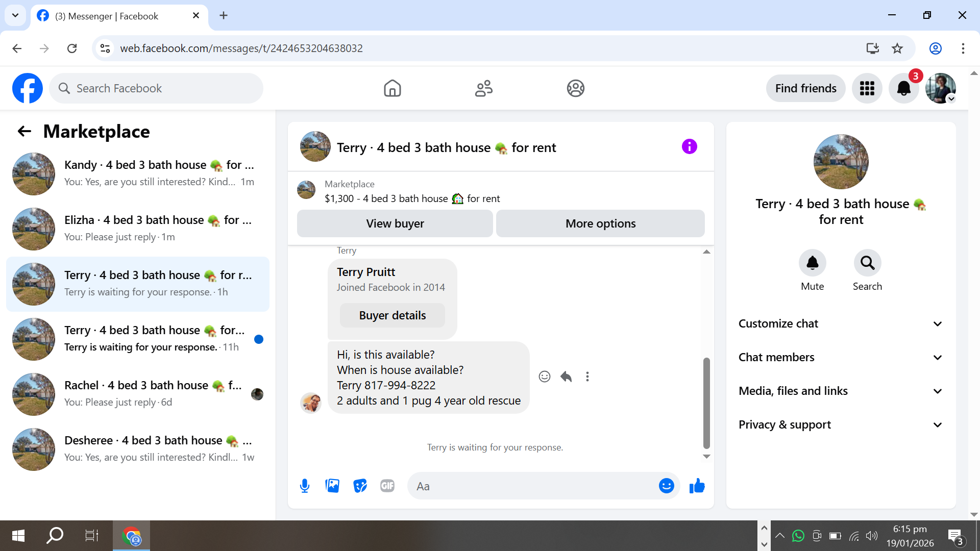Open the Friends tab in top navigation
980x551 pixels.
click(x=483, y=88)
